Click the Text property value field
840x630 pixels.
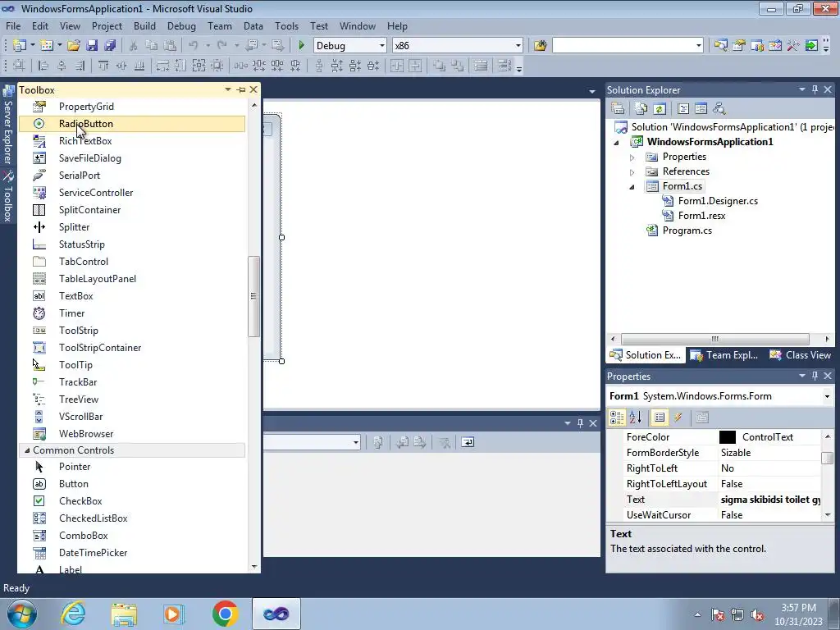point(769,500)
